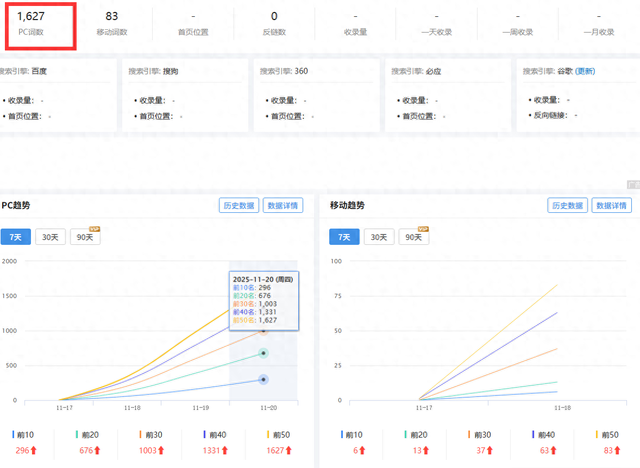Click the 11-20 label on PC chart axis
The width and height of the screenshot is (640, 468).
click(269, 408)
